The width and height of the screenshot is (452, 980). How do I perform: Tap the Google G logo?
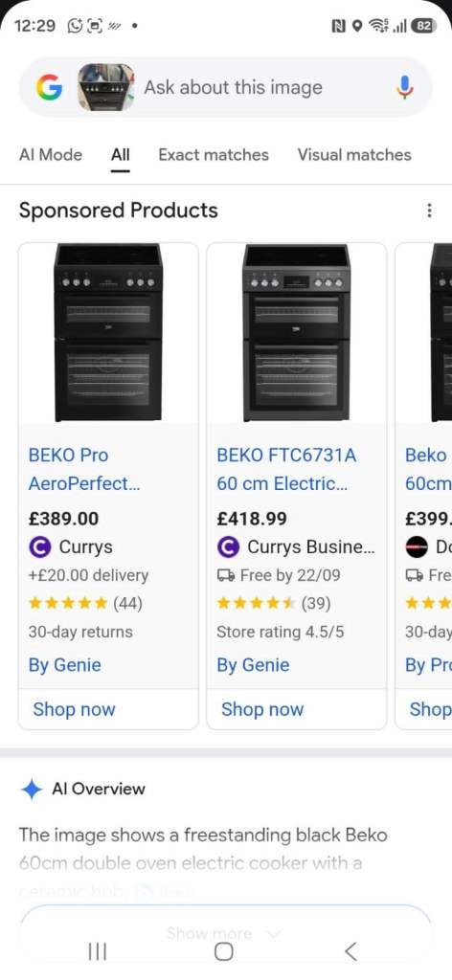point(49,87)
